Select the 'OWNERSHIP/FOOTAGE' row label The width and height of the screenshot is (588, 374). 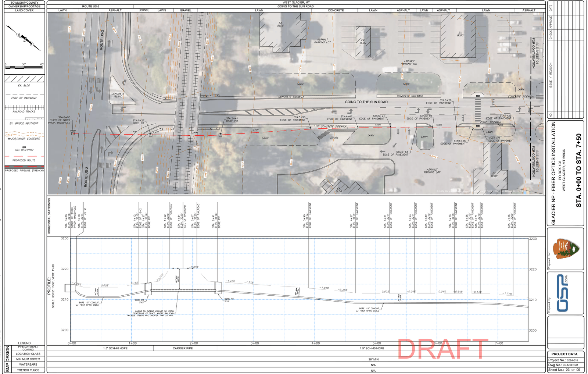pos(24,6)
